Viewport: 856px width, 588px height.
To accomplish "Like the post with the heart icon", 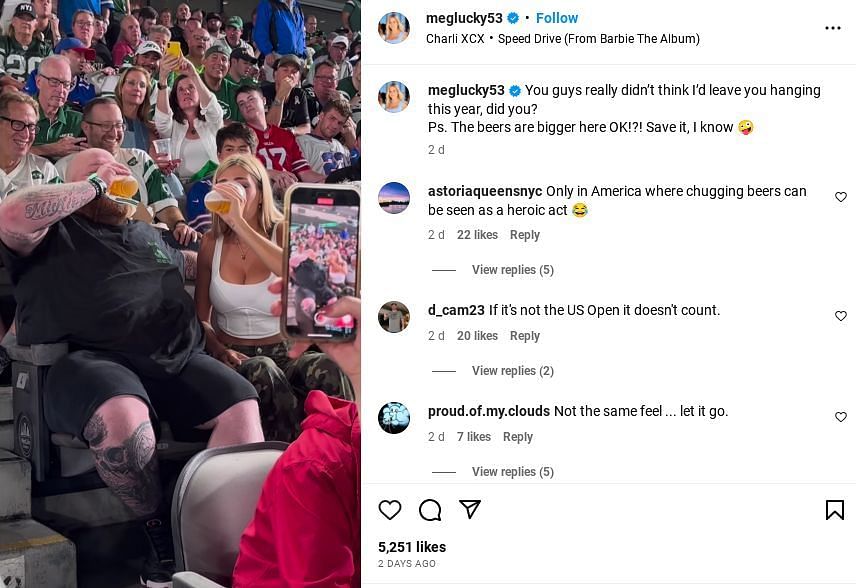I will [390, 510].
